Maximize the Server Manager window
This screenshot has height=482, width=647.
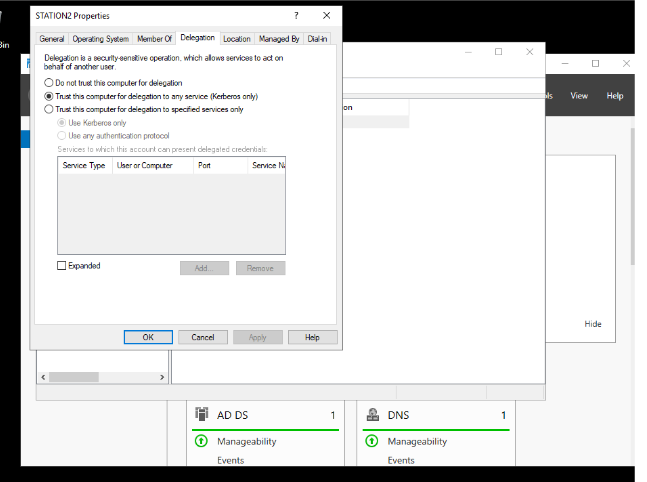pyautogui.click(x=595, y=64)
